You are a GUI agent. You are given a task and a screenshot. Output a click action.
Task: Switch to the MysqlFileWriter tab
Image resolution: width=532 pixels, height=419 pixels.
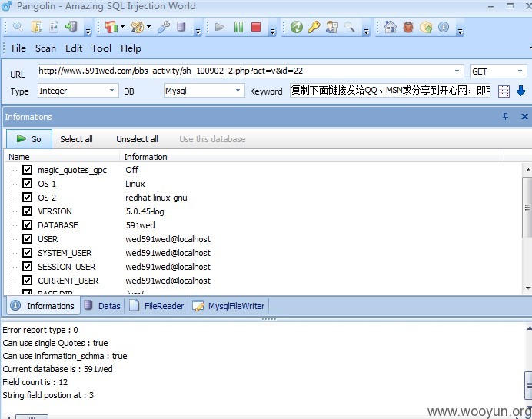point(228,306)
